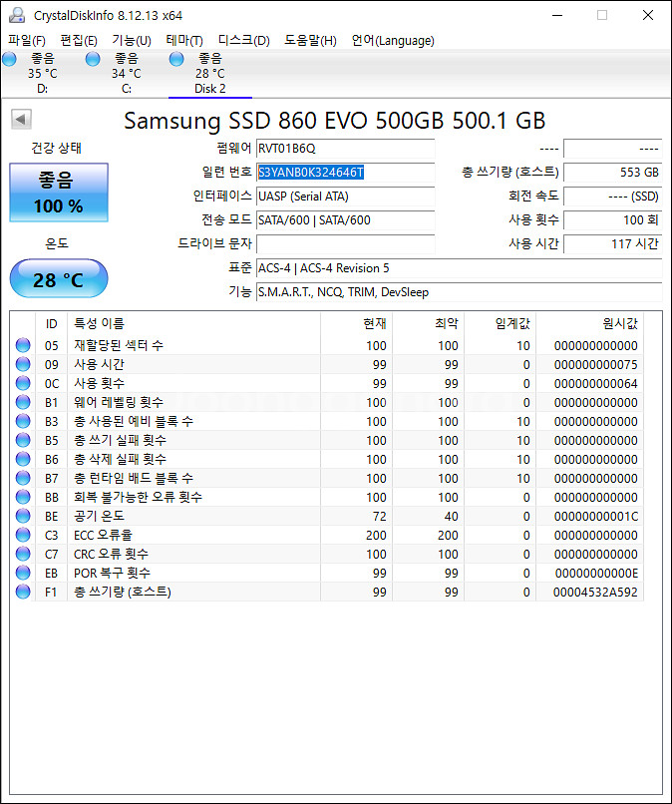Click the power on hours value 117 시간

(x=613, y=244)
